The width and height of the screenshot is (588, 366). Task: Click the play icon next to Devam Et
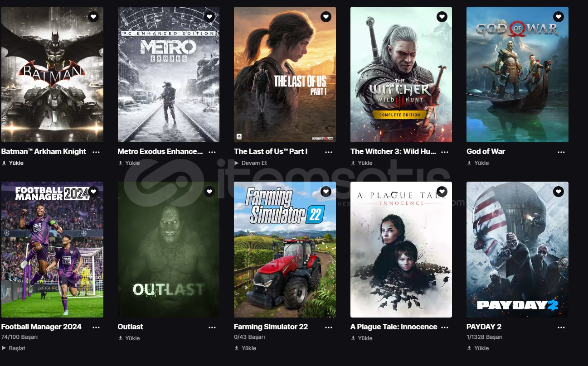pyautogui.click(x=237, y=163)
